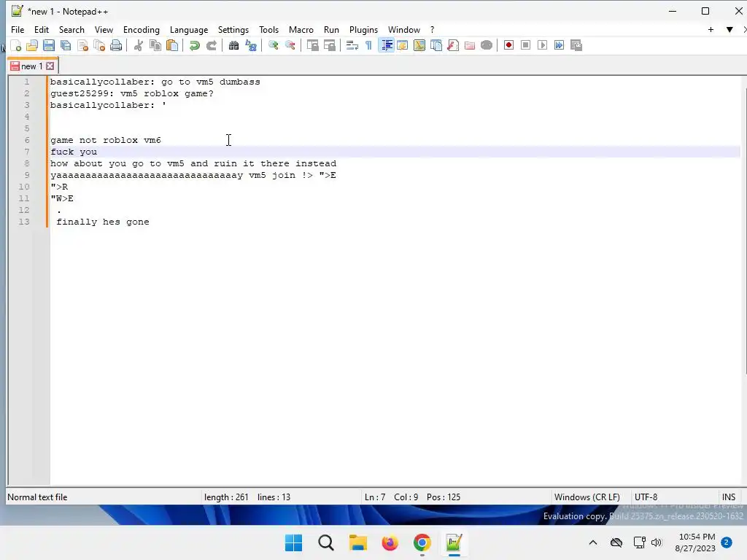Viewport: 747px width, 560px height.
Task: Open the Plugins menu
Action: (363, 29)
